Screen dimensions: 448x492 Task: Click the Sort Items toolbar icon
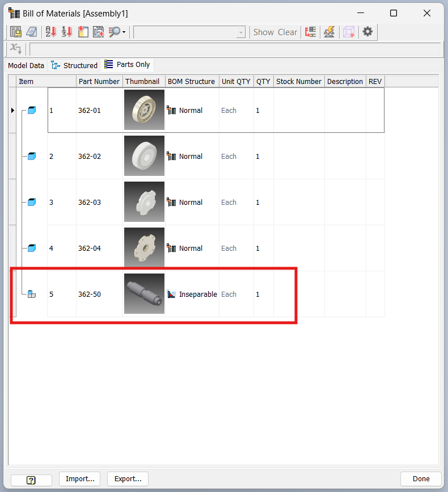(51, 32)
